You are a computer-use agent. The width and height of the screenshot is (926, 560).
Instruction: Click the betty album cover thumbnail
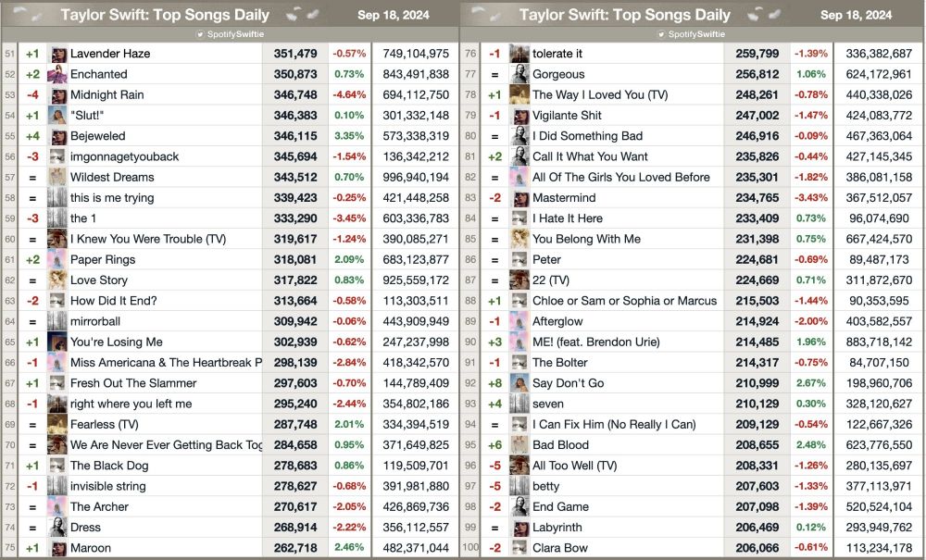click(x=519, y=486)
